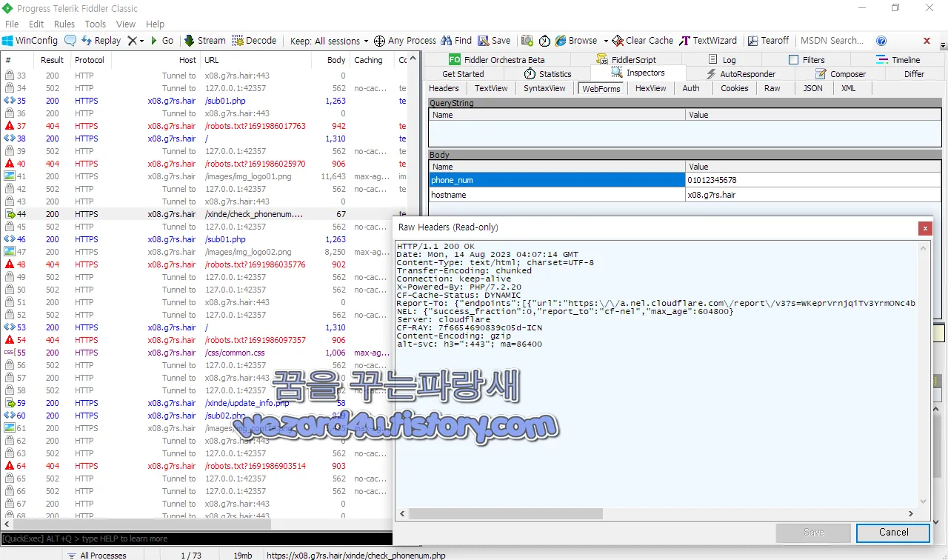Image resolution: width=948 pixels, height=560 pixels.
Task: Click Clear Cache in the toolbar
Action: 642,41
